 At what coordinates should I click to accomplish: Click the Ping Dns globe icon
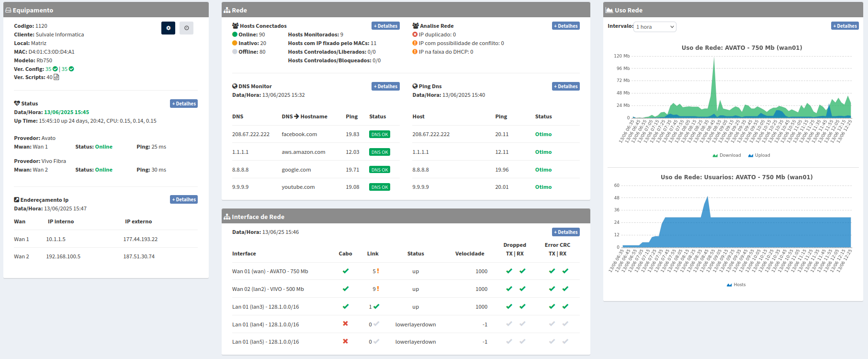[415, 86]
